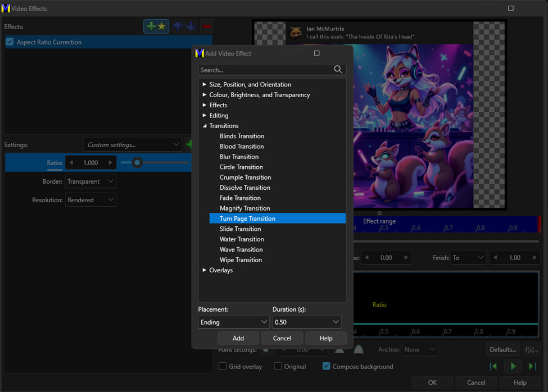Screen dimensions: 548x392
Task: Open the Placement dropdown set to Ending
Action: pos(234,322)
